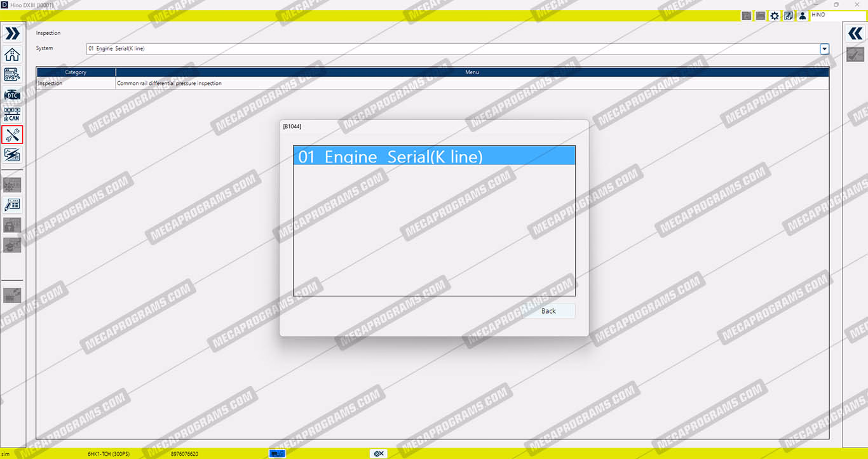Click the HINO user name field
The image size is (868, 459).
837,15
